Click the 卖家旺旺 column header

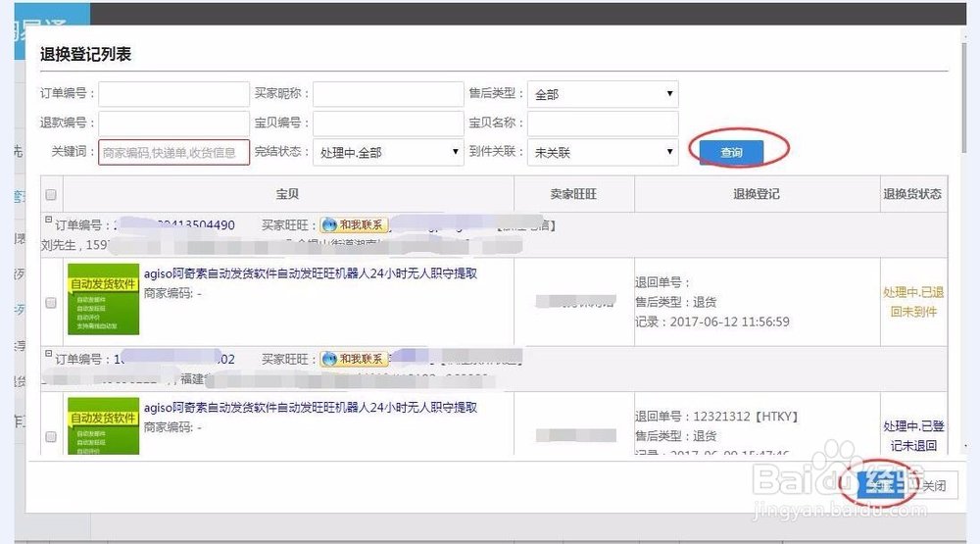coord(573,194)
